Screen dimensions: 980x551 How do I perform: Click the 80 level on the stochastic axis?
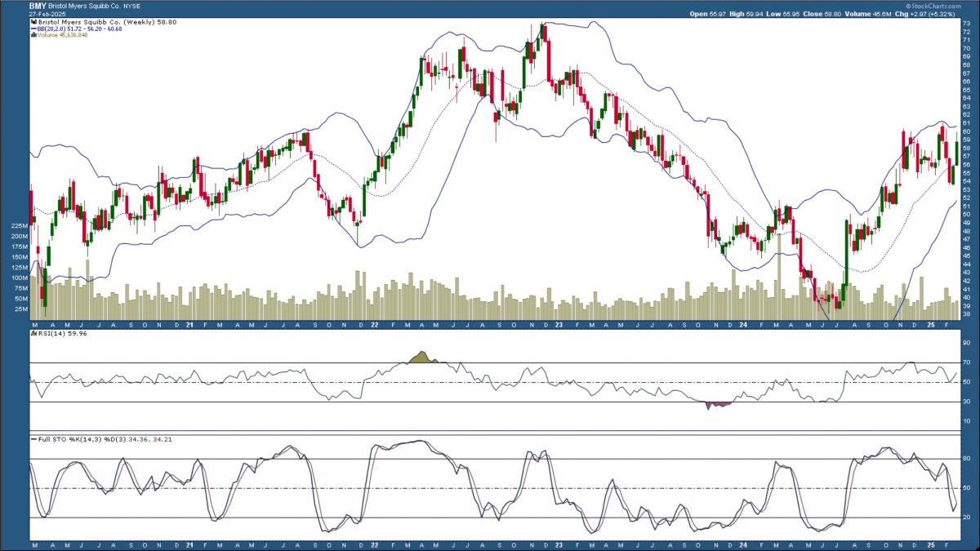[x=966, y=459]
